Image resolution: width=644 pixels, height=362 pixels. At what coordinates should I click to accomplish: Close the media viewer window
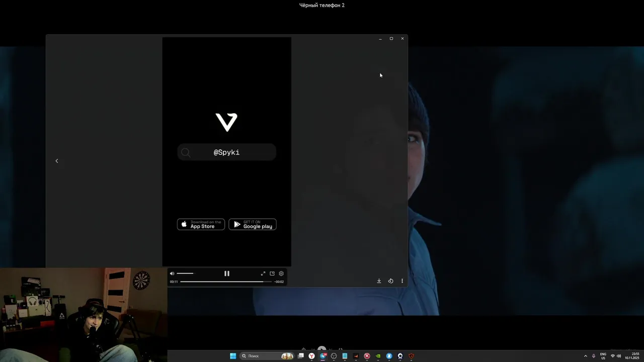403,39
